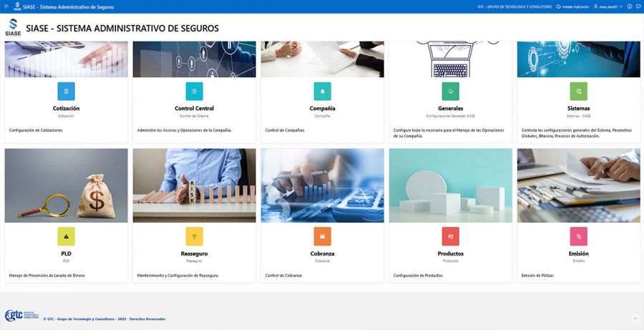Click Instalar Aplicación button
Image resolution: width=644 pixels, height=330 pixels.
[x=572, y=6]
